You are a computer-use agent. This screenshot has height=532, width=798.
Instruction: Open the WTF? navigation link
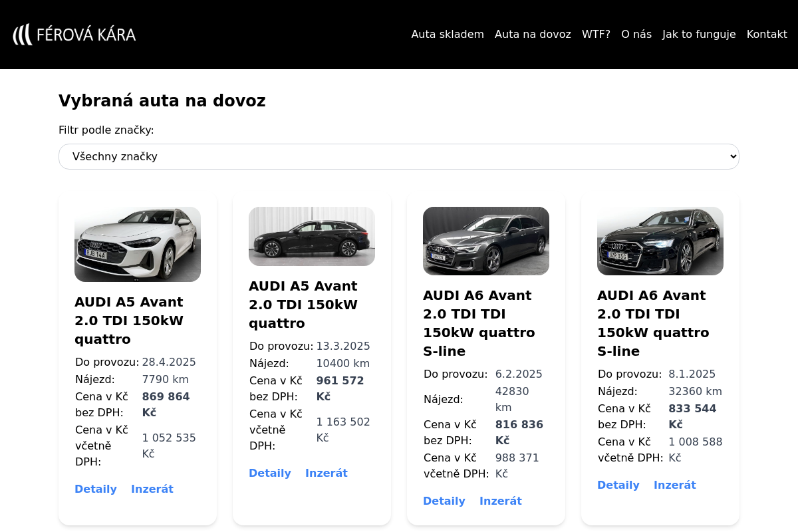click(596, 35)
